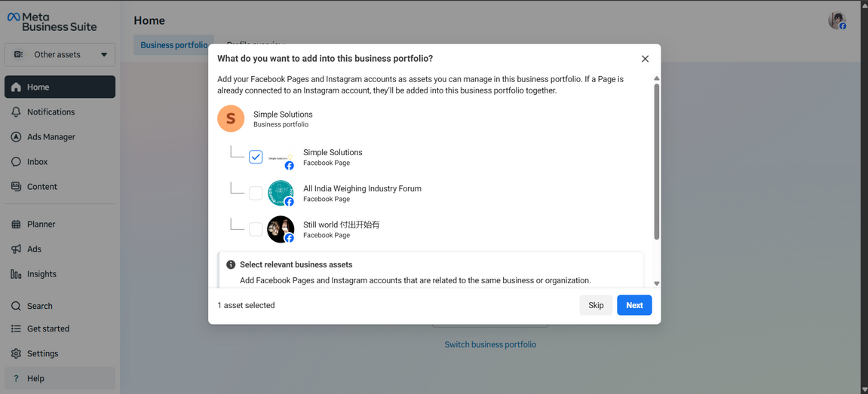868x394 pixels.
Task: Open Notifications bell icon in sidebar
Action: point(16,112)
